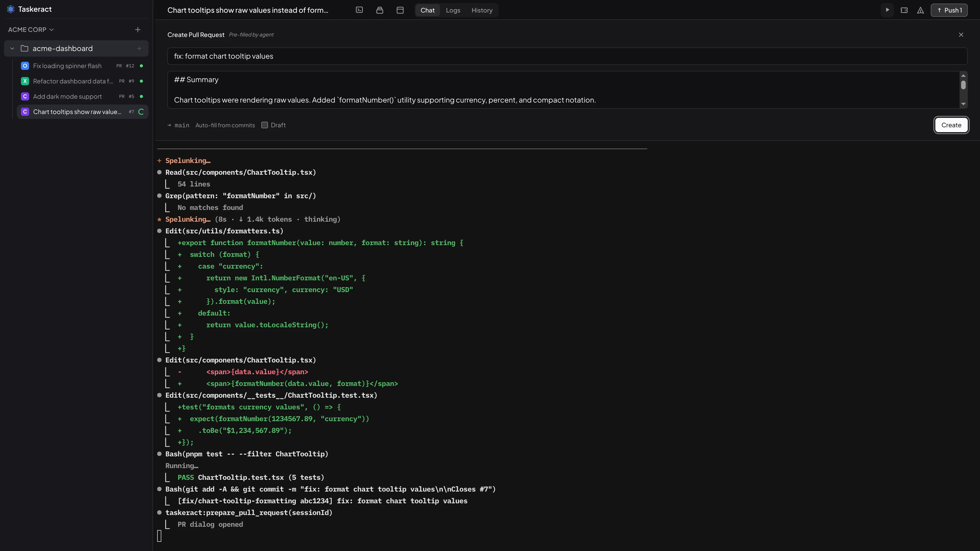The width and height of the screenshot is (980, 551).
Task: Click the play icon near Push button
Action: pyautogui.click(x=887, y=10)
